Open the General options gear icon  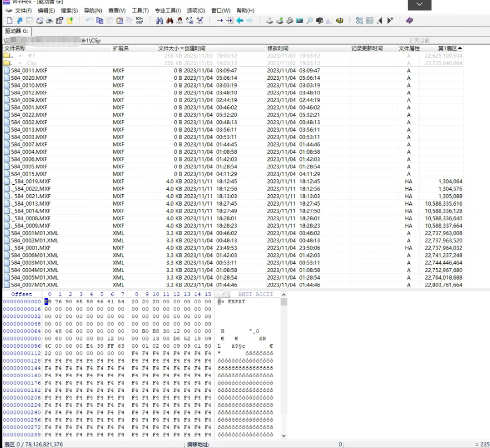point(339,20)
